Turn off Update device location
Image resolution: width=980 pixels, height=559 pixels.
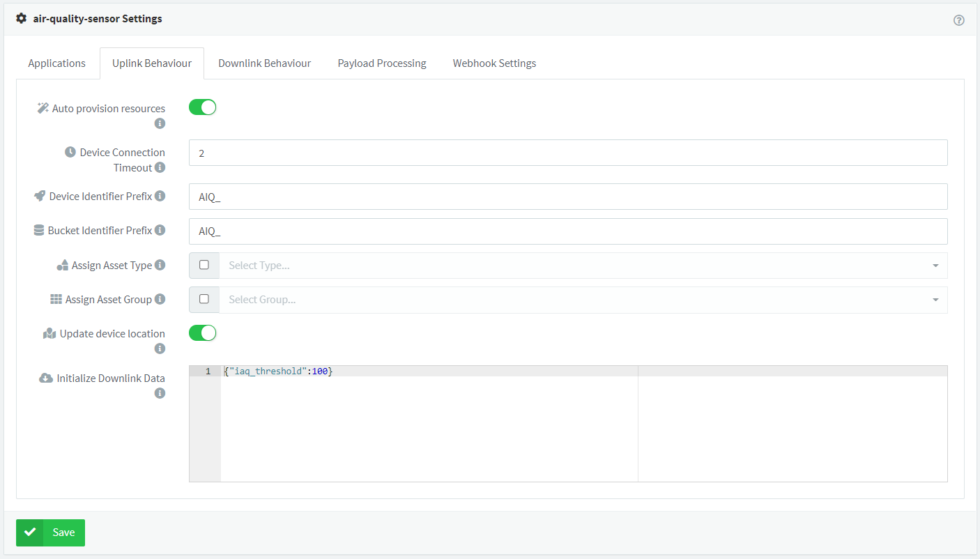202,332
